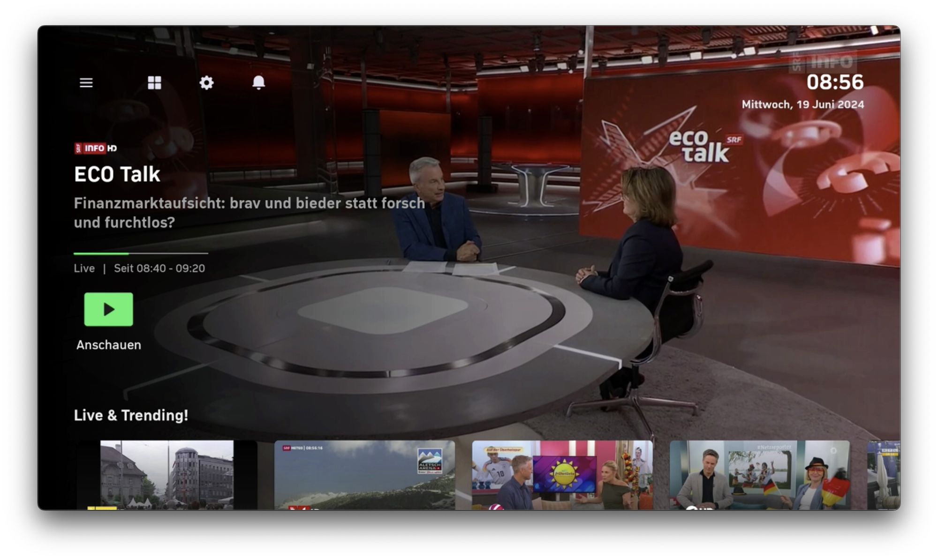Click the green play button
Screen dimensions: 938x560
click(108, 309)
